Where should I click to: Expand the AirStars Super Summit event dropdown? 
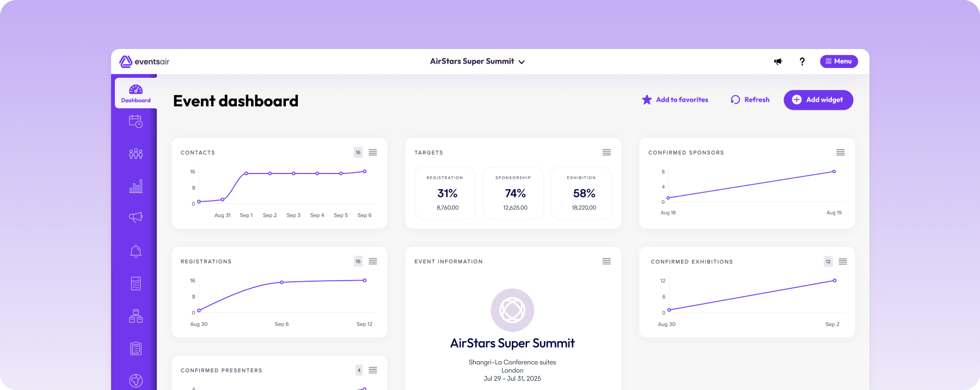477,61
